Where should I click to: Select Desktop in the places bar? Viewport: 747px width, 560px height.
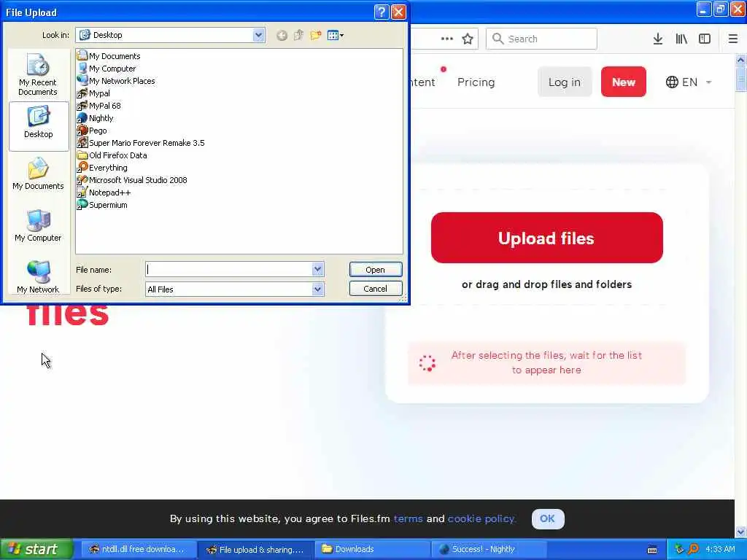[39, 126]
